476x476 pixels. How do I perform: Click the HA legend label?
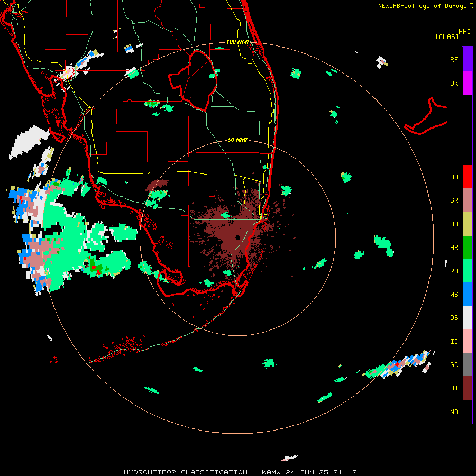(x=454, y=177)
